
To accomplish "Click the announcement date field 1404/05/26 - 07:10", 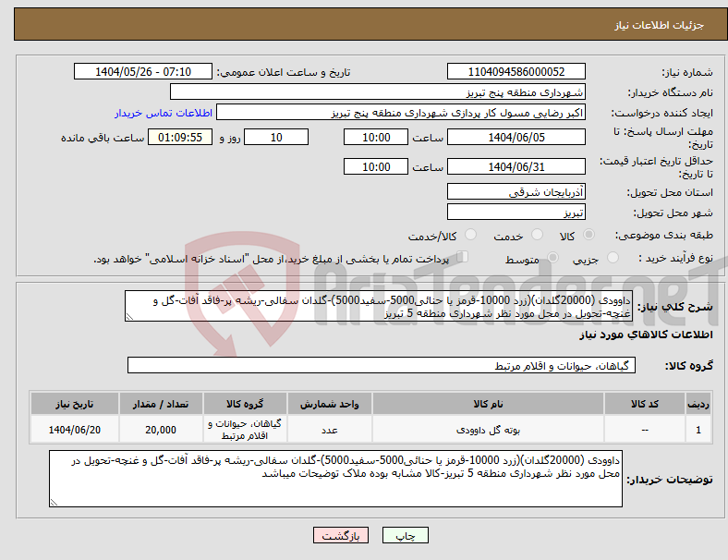I will pos(143,72).
